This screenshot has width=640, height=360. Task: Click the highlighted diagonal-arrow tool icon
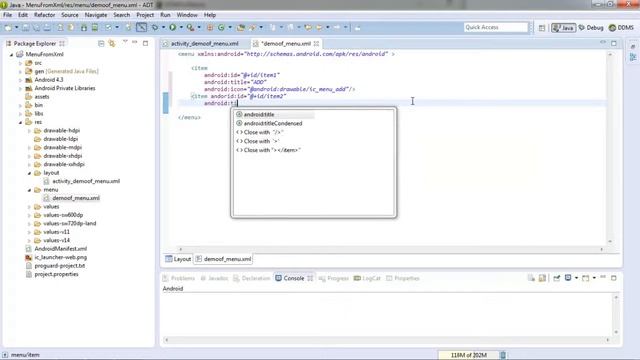[x=141, y=27]
